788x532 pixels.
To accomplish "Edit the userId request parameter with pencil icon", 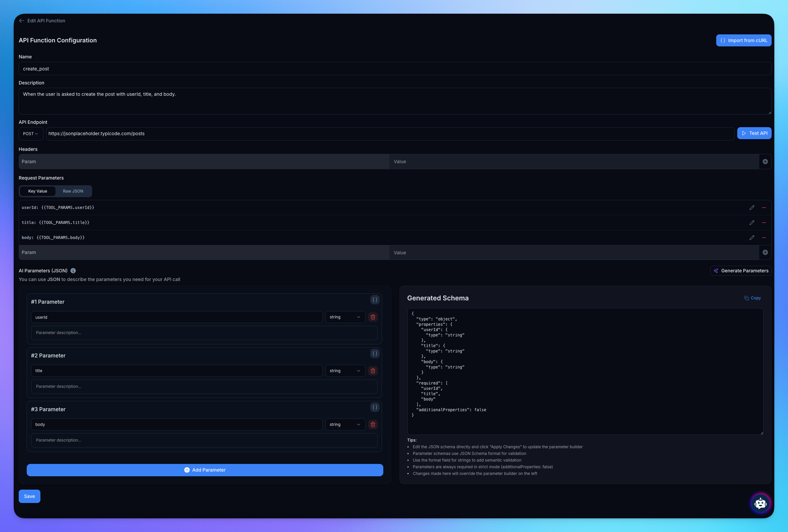I will click(x=751, y=208).
